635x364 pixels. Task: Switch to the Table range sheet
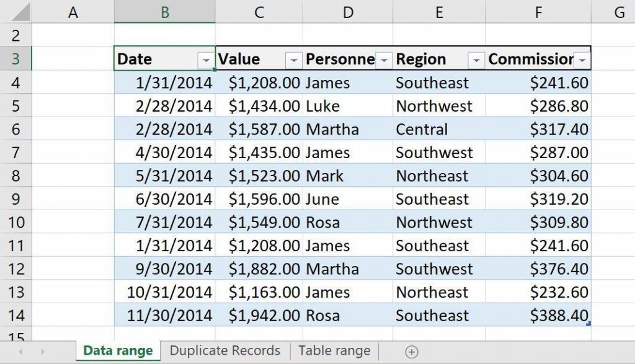tap(334, 351)
